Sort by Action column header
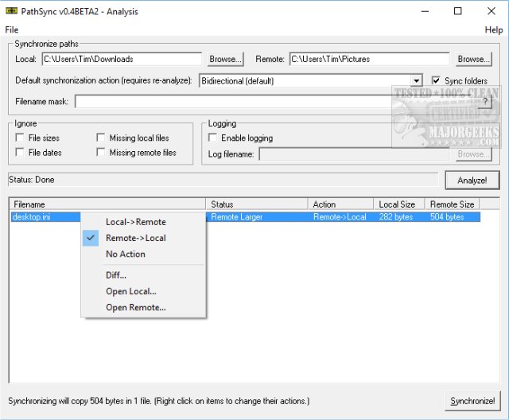 coord(340,204)
